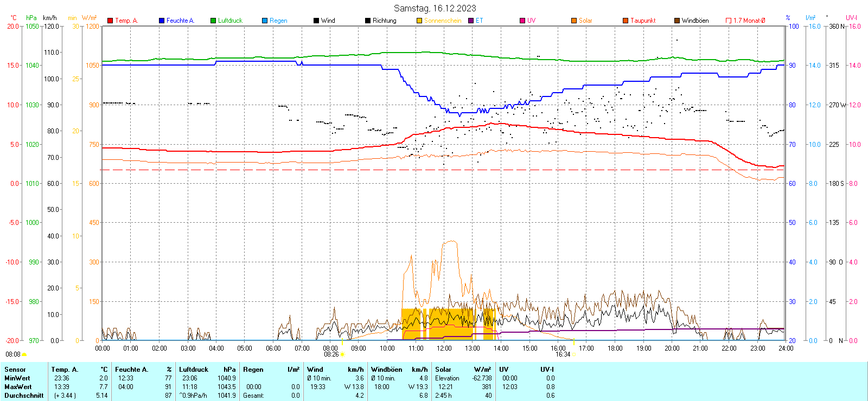The height and width of the screenshot is (401, 868).
Task: Toggle the light blue Regen legend box
Action: (265, 21)
